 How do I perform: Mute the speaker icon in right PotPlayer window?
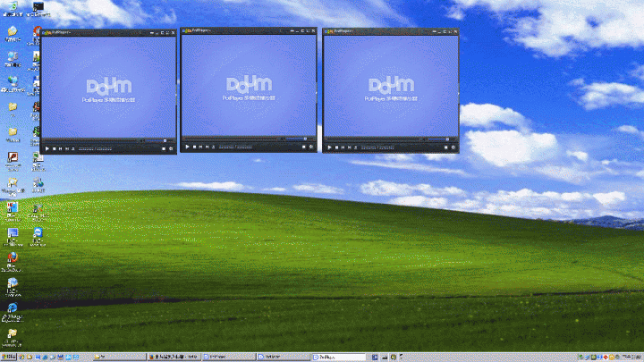pyautogui.click(x=425, y=139)
